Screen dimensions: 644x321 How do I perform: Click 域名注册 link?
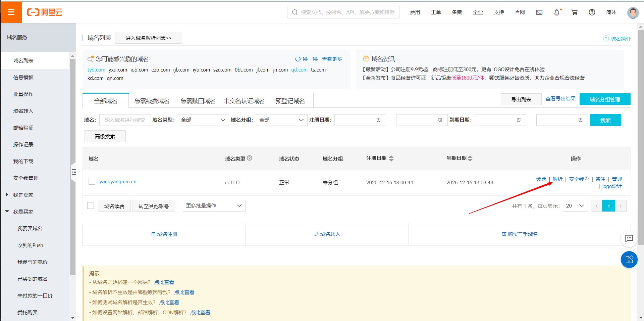click(x=164, y=234)
